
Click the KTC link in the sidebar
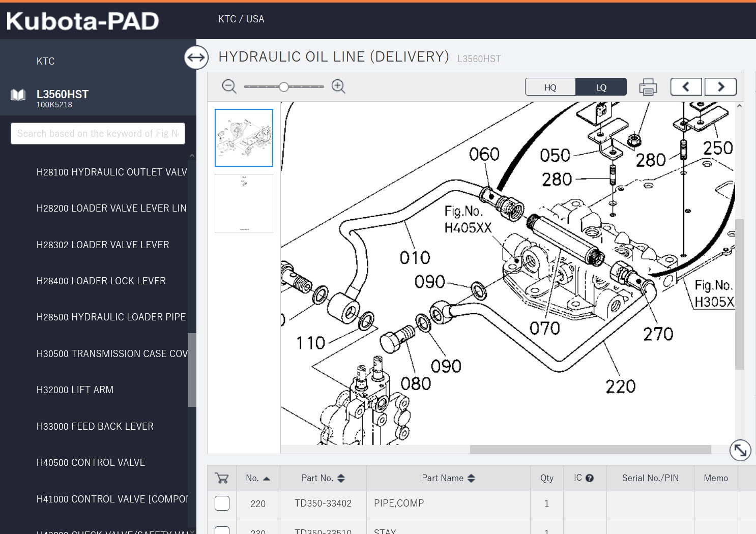click(x=45, y=61)
